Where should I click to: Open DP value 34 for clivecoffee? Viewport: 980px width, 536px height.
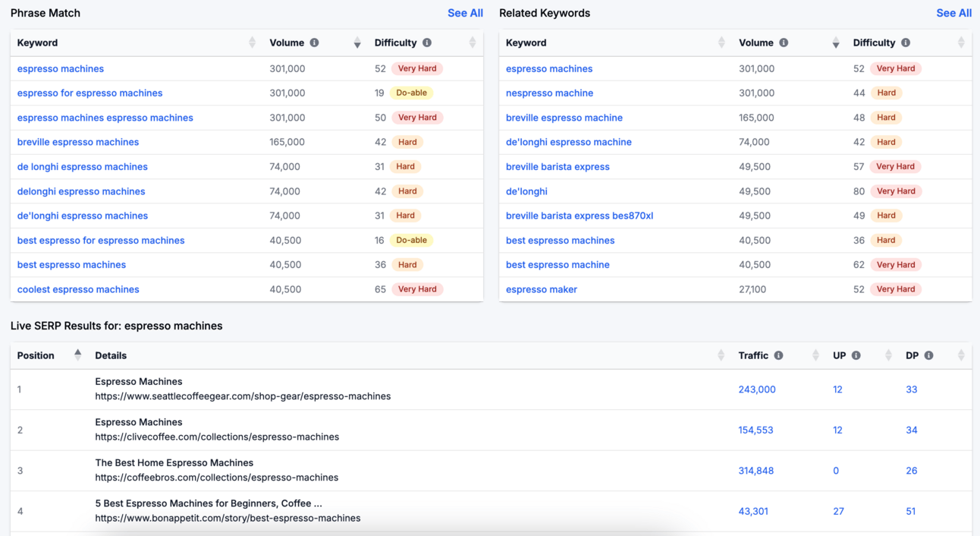click(912, 430)
